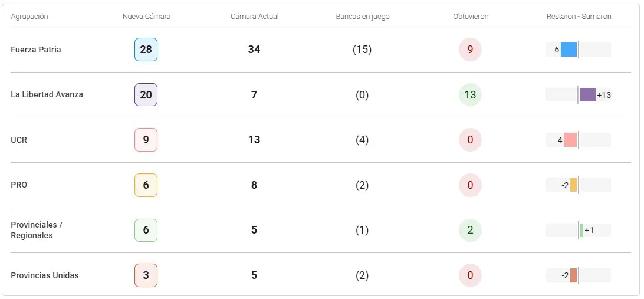Image resolution: width=644 pixels, height=299 pixels.
Task: Select the blue -6 loss bar
Action: click(x=569, y=50)
